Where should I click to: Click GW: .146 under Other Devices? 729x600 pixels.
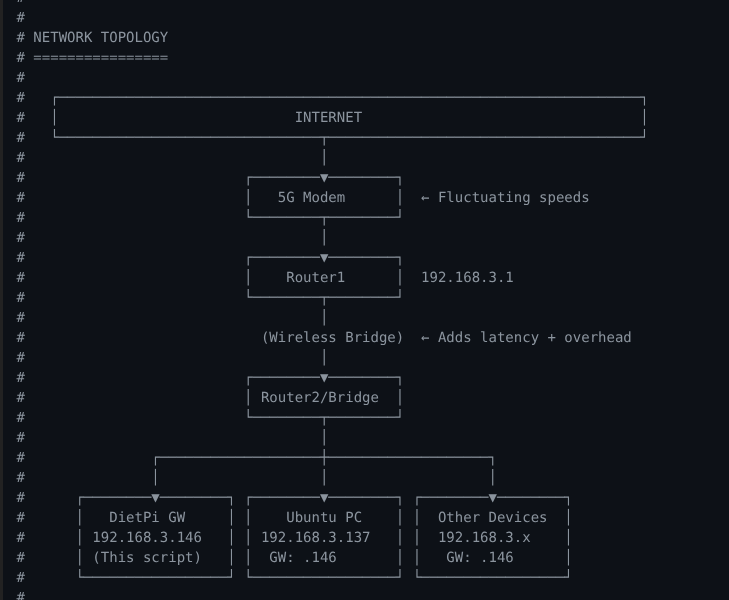[480, 557]
